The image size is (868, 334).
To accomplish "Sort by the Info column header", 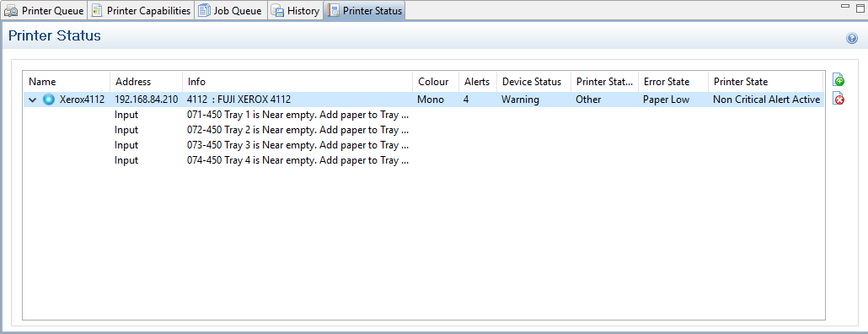I will [x=297, y=82].
